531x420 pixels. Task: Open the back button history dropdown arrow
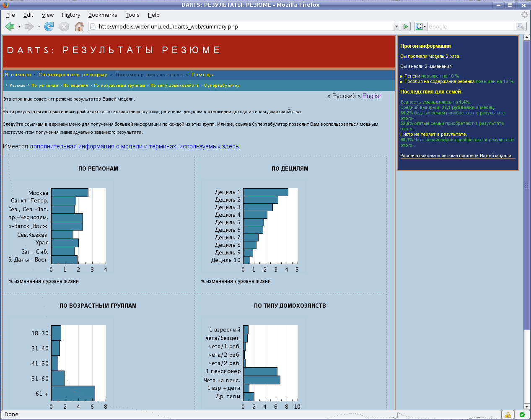pyautogui.click(x=19, y=27)
